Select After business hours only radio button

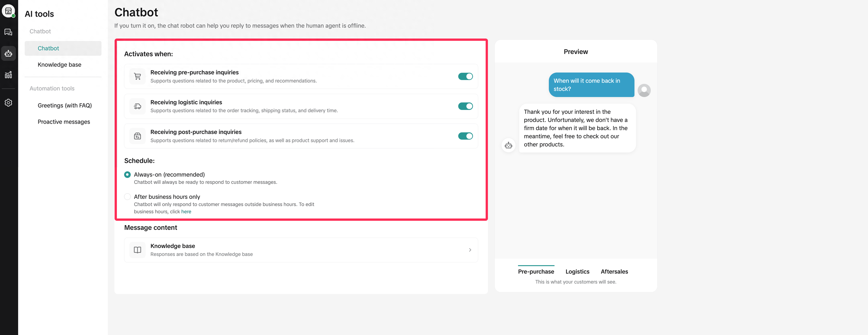[x=127, y=197]
